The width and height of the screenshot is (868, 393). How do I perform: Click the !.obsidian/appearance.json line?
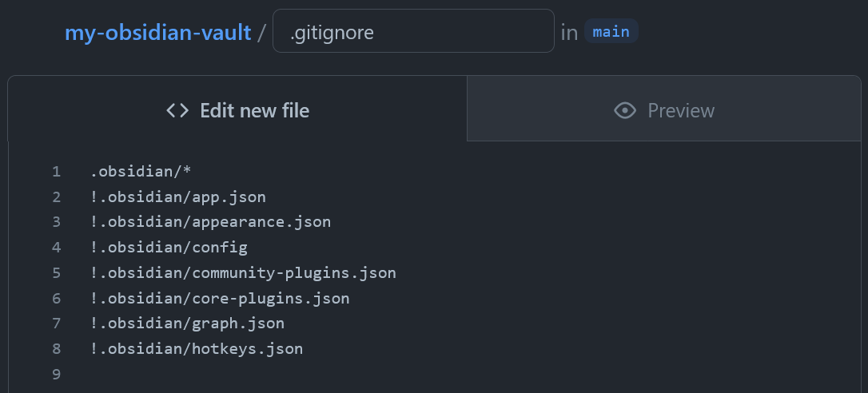click(x=210, y=222)
